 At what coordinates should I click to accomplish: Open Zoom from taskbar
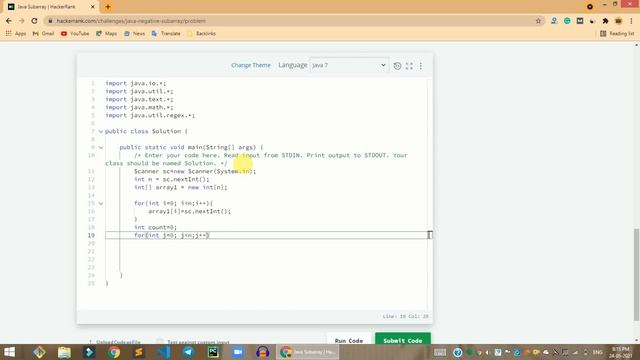click(x=238, y=352)
